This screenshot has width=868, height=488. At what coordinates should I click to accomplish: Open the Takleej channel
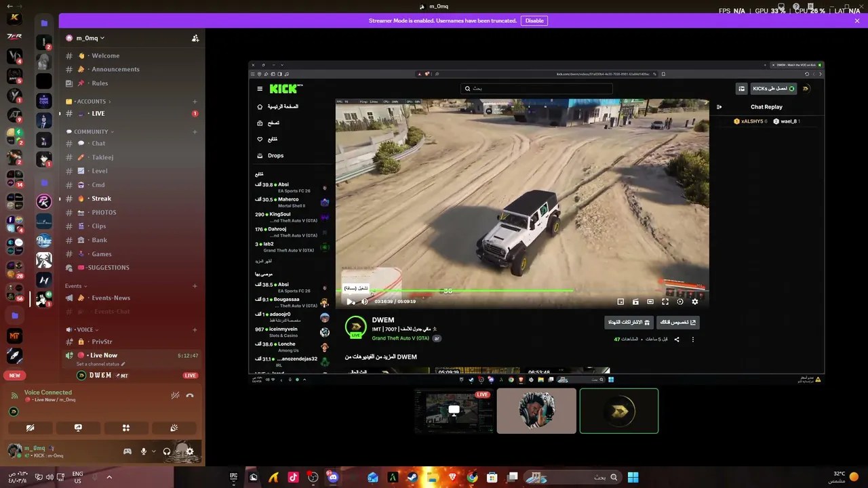pyautogui.click(x=132, y=157)
